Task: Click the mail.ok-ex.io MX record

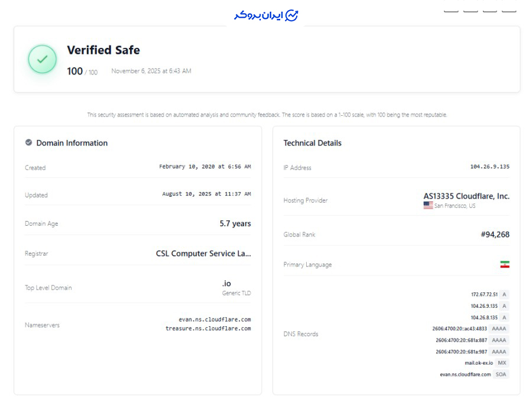Action: (478, 363)
